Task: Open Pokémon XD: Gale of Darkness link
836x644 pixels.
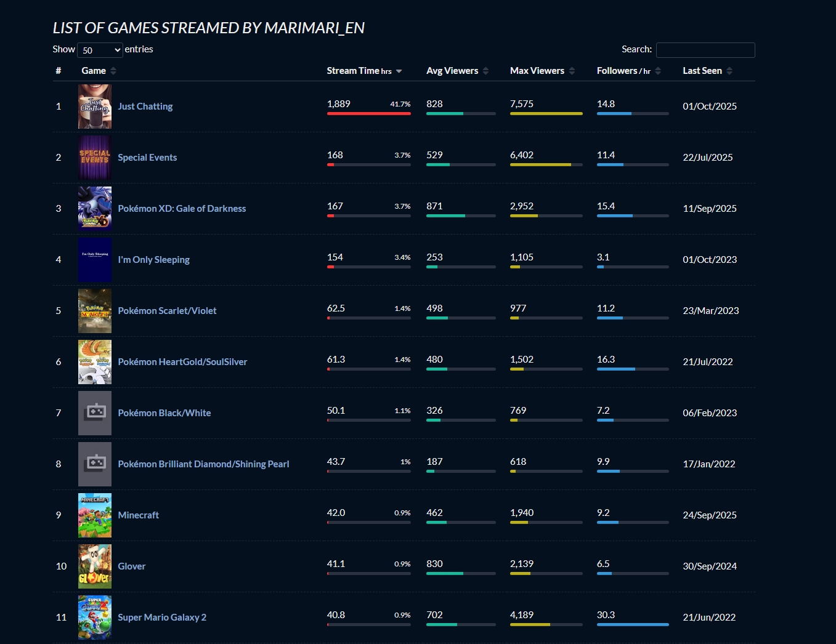Action: pyautogui.click(x=182, y=209)
